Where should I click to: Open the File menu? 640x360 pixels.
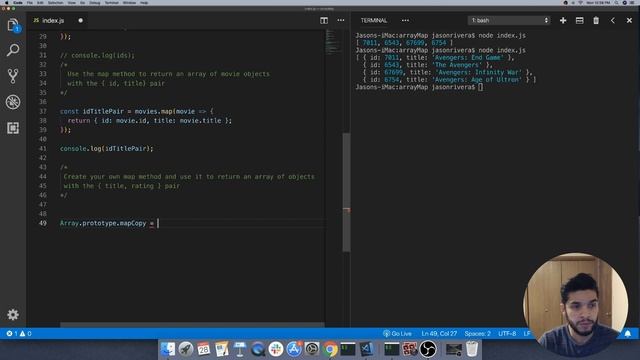[x=29, y=3]
